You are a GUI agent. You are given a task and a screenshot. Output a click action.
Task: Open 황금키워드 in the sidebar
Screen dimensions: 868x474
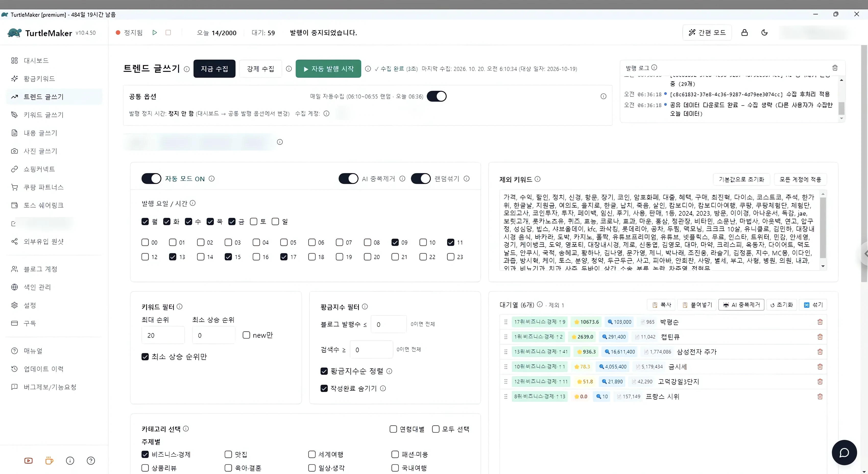tap(54, 79)
